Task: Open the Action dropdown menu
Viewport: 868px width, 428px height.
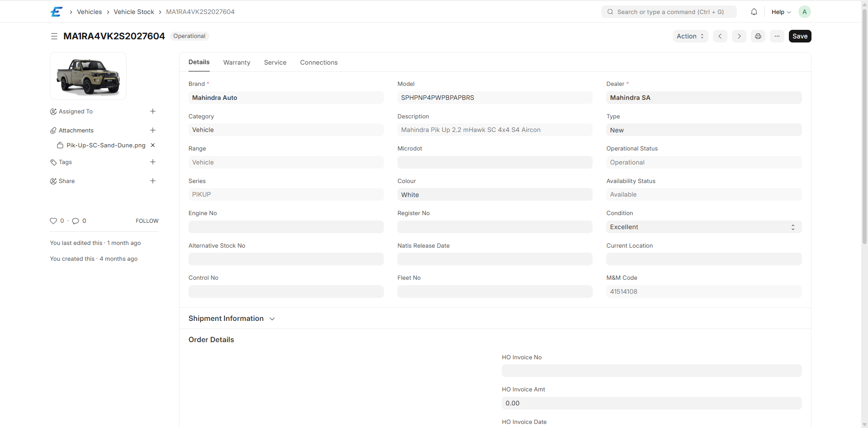Action: point(690,36)
